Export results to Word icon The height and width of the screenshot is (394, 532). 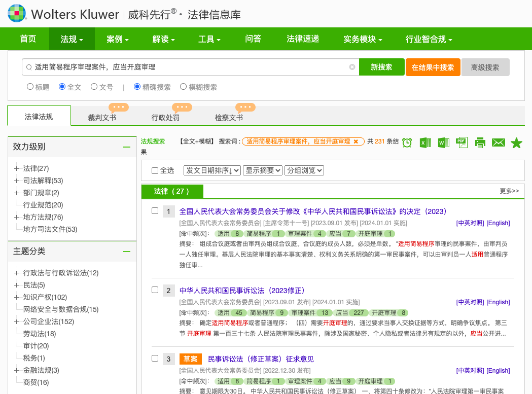click(x=444, y=143)
